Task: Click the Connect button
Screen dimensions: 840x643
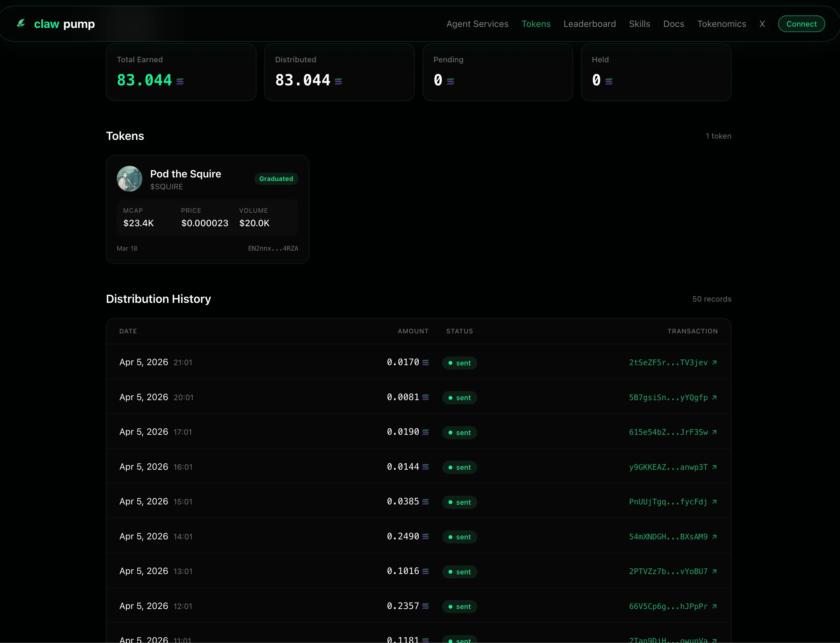Action: coord(802,24)
